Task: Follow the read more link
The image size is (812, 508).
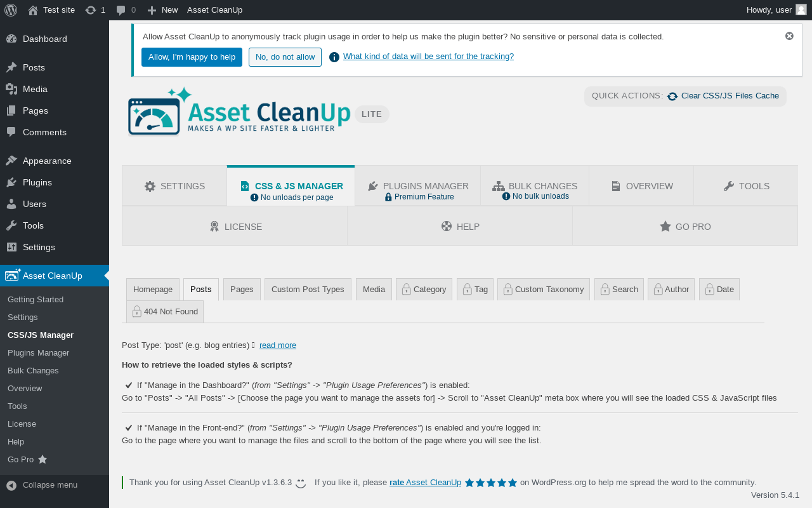Action: click(x=278, y=345)
